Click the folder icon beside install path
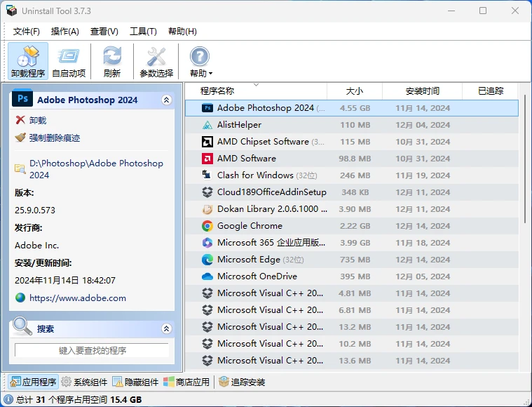532x407 pixels. [x=20, y=169]
